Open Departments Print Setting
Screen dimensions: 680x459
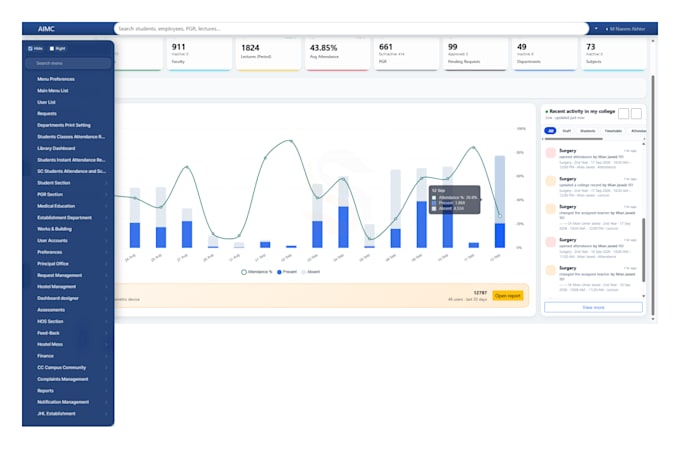click(x=64, y=125)
